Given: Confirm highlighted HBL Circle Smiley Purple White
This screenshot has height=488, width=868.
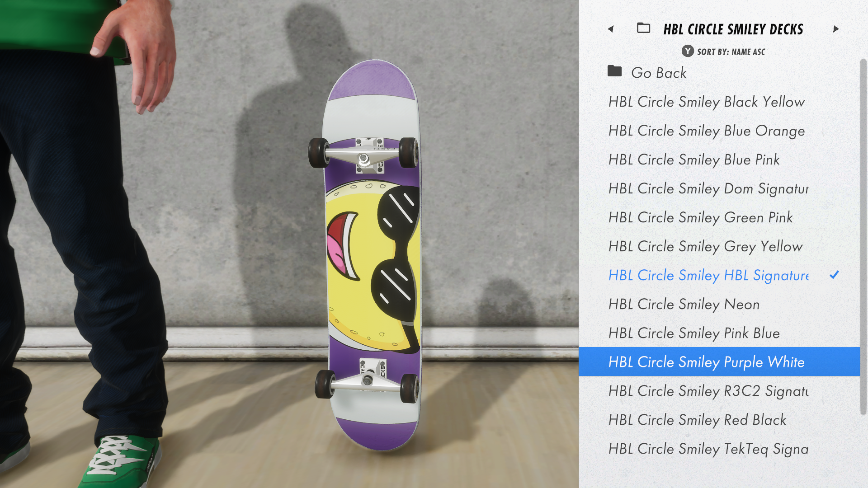Looking at the screenshot, I should 719,361.
